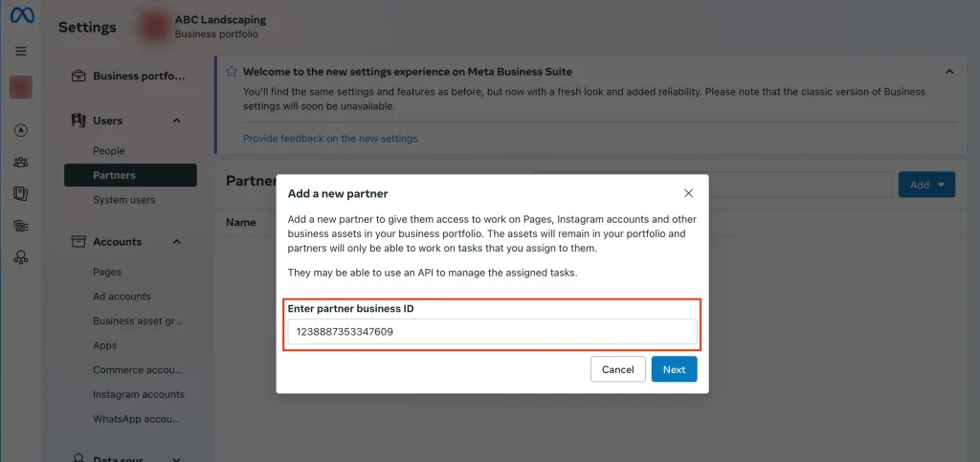Click the compass icon in left rail
This screenshot has width=980, height=462.
[x=21, y=130]
